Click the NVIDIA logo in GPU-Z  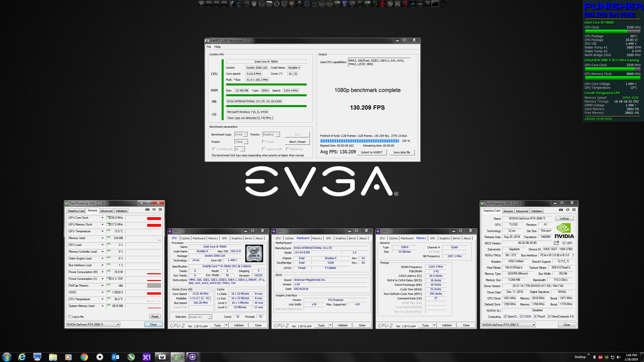564,231
